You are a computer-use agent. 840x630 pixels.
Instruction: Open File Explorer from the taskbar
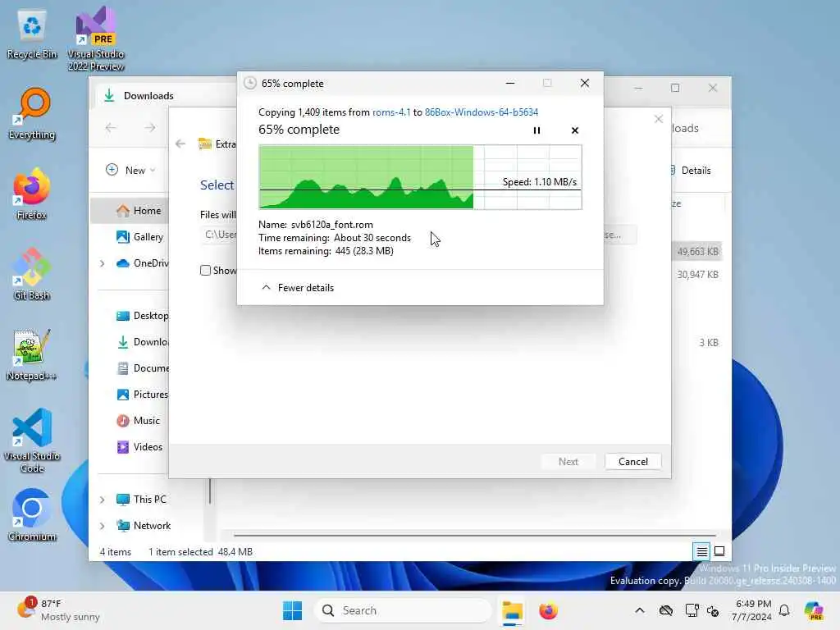pyautogui.click(x=512, y=610)
